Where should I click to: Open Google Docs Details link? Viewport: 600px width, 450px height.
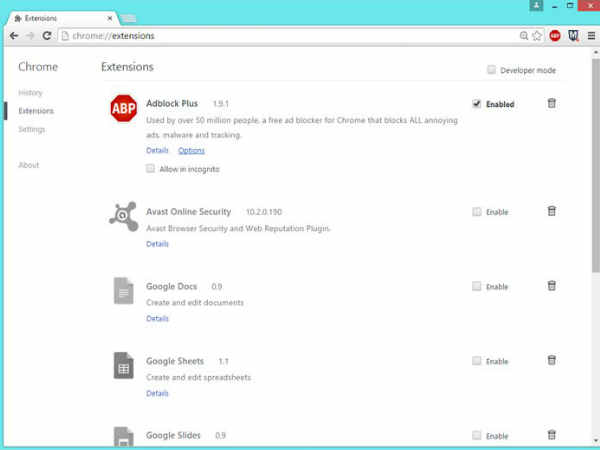157,318
